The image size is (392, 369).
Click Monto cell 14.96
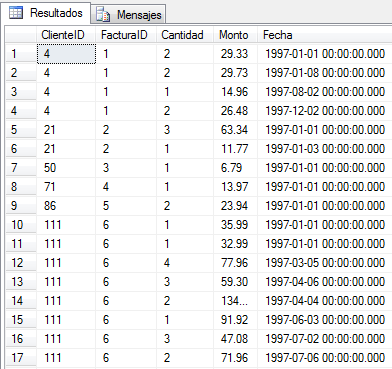pos(235,92)
